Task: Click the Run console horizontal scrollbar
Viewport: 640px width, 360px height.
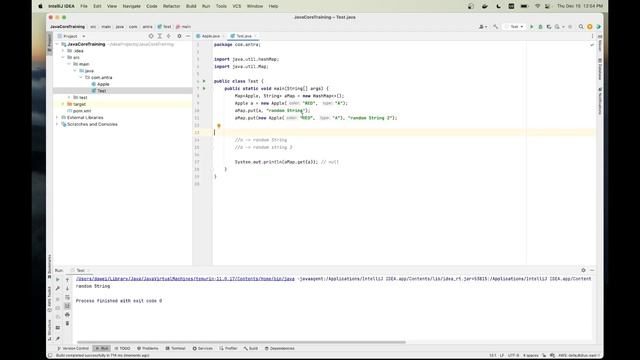Action: (242, 342)
